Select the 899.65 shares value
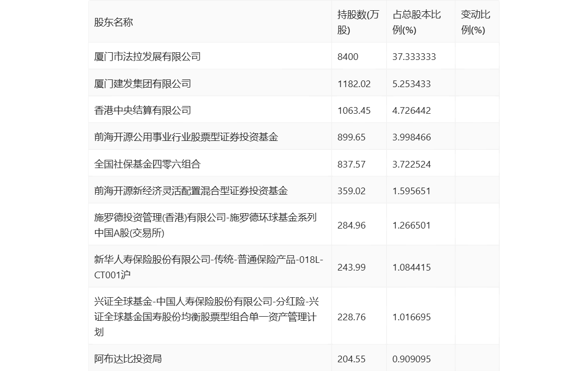Viewport: 588px width, 371px height. point(351,137)
